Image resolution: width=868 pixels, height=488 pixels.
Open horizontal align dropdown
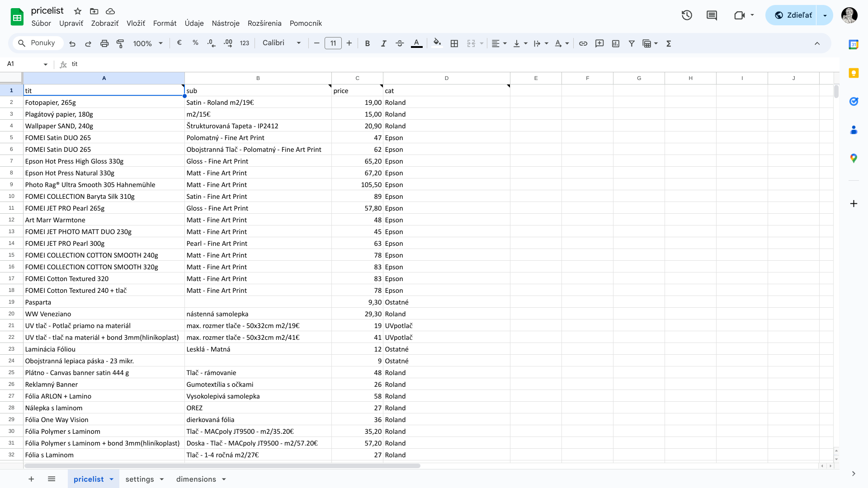(499, 43)
